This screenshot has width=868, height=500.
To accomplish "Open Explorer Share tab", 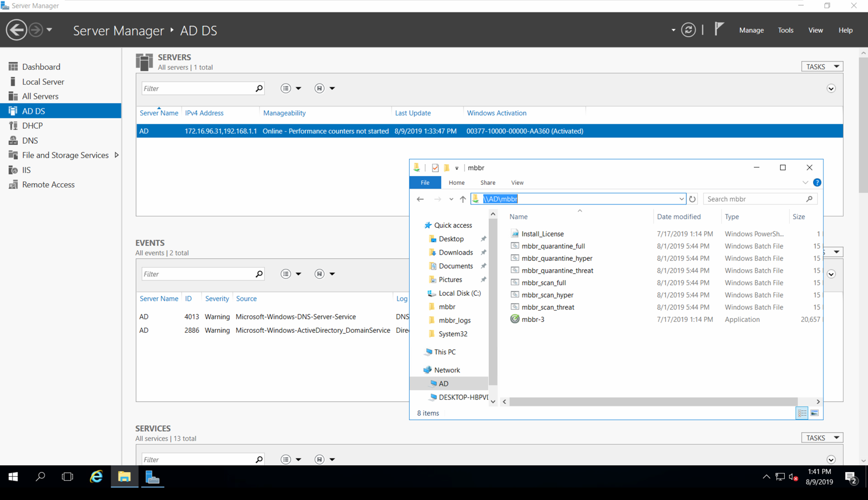I will click(x=487, y=183).
